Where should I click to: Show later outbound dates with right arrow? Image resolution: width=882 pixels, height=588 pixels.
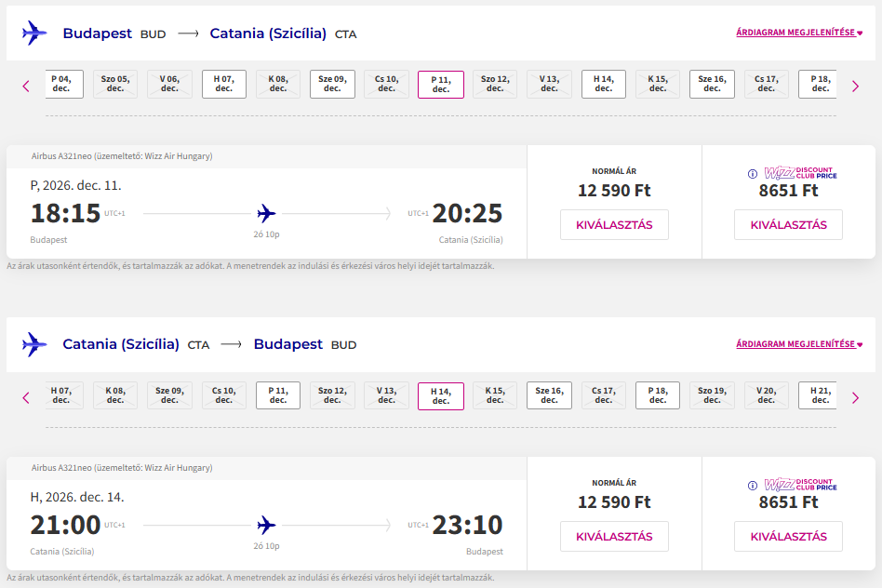point(855,86)
